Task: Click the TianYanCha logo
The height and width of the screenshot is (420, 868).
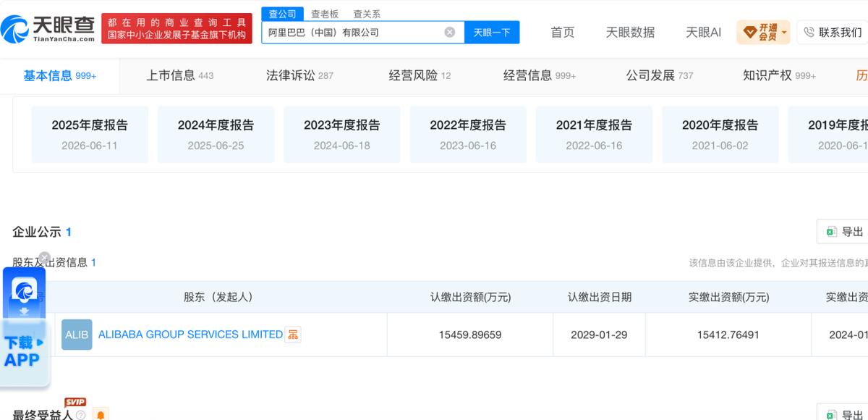Action: (x=48, y=28)
